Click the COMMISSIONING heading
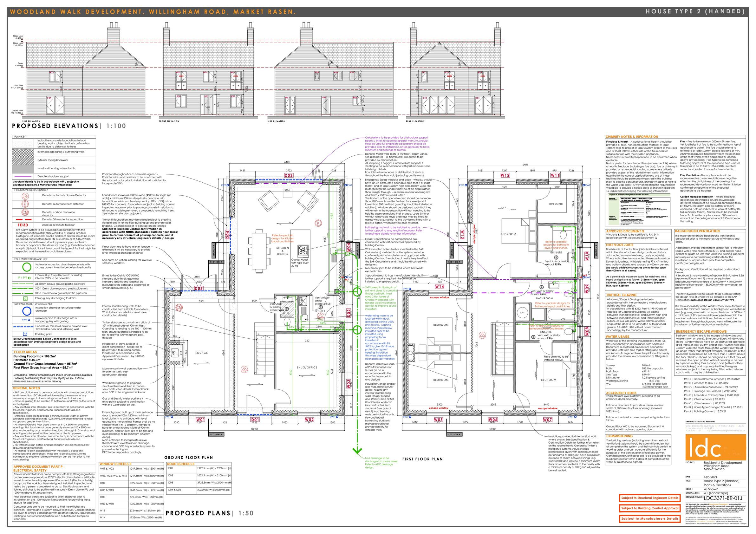Screen dimensions: 756x534 tap(619, 436)
